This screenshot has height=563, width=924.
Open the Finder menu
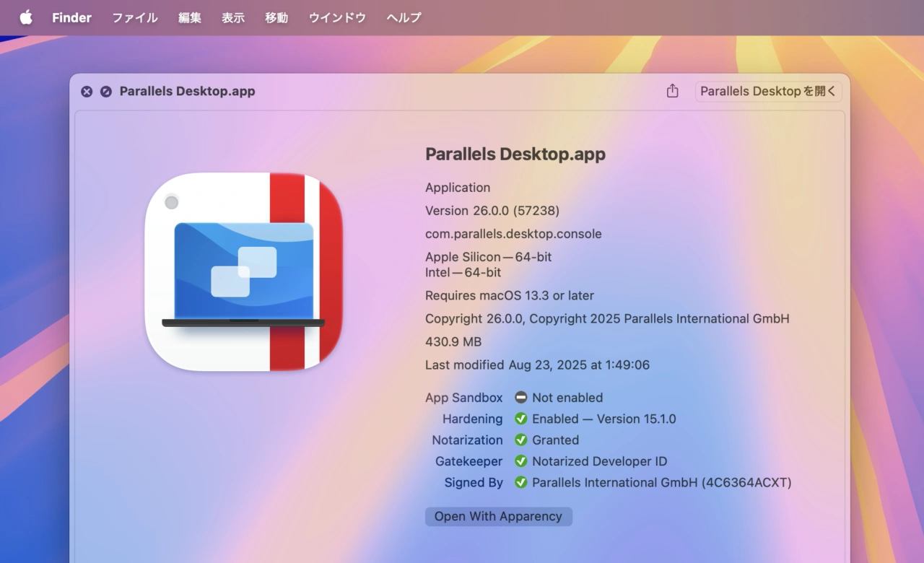click(x=71, y=17)
